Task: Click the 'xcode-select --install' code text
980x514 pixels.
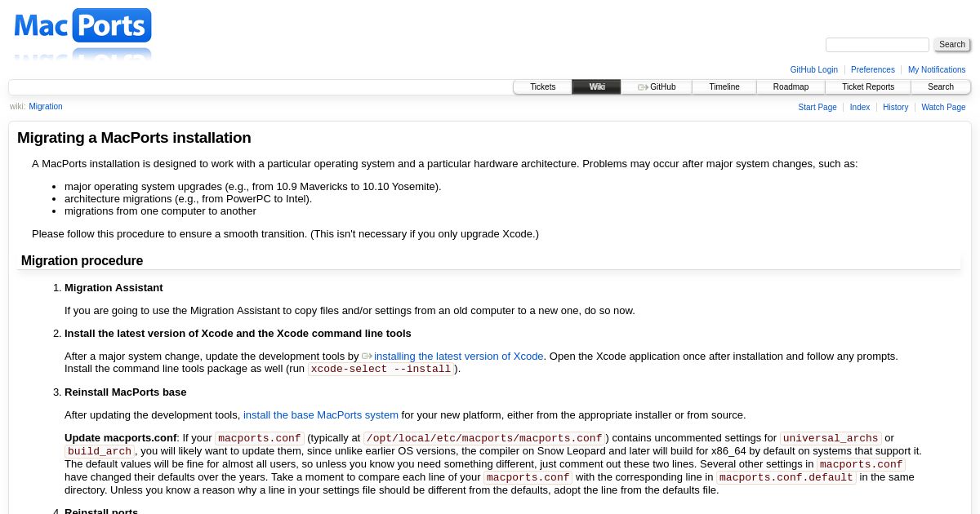Action: tap(381, 369)
